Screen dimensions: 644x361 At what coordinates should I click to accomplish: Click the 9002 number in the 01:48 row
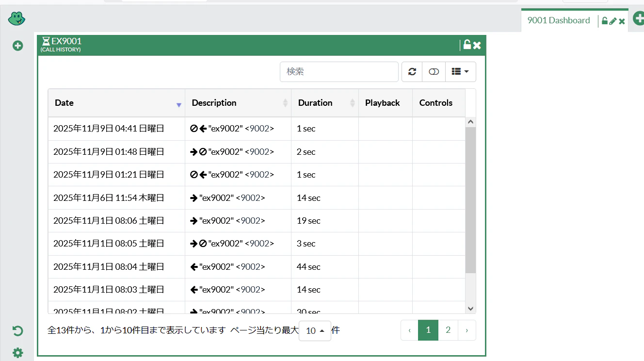point(259,152)
